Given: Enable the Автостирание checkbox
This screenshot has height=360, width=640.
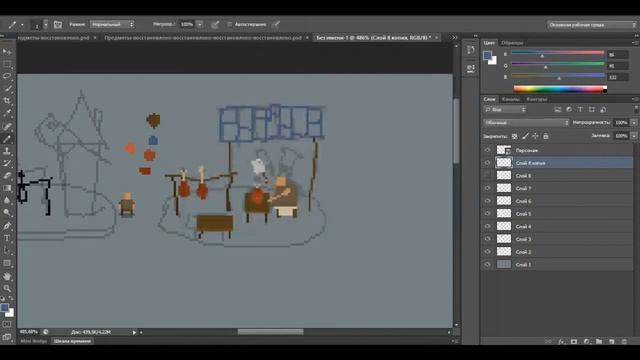Looking at the screenshot, I should pos(229,24).
